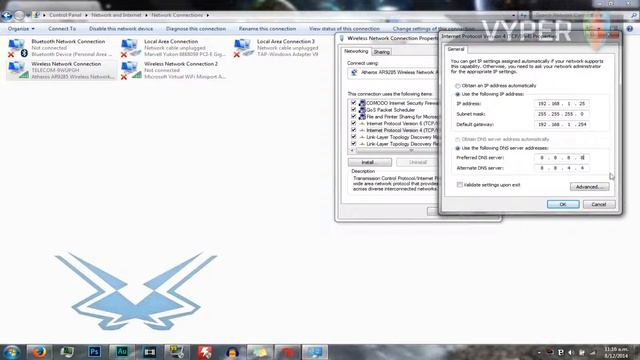The height and width of the screenshot is (360, 640).
Task: Click the COMODO Internet Security Firewall item icon
Action: click(x=362, y=103)
